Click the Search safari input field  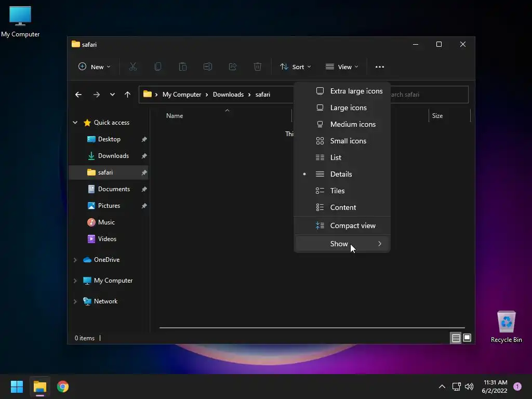tap(429, 95)
